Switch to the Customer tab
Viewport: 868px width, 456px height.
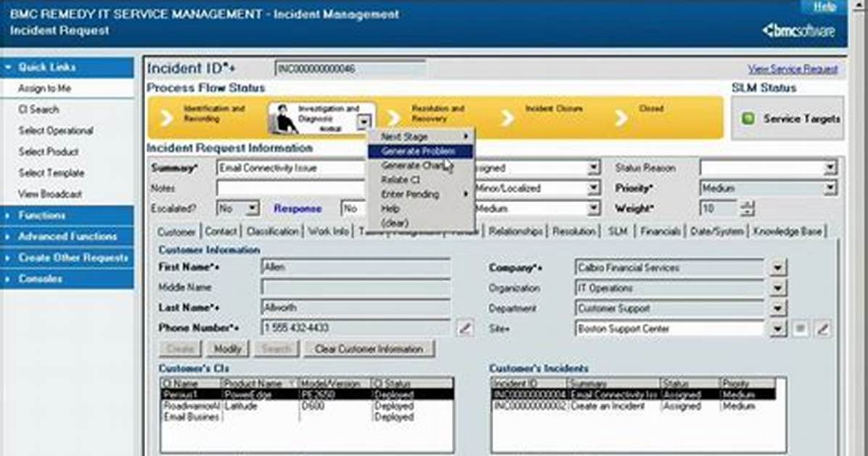point(176,232)
